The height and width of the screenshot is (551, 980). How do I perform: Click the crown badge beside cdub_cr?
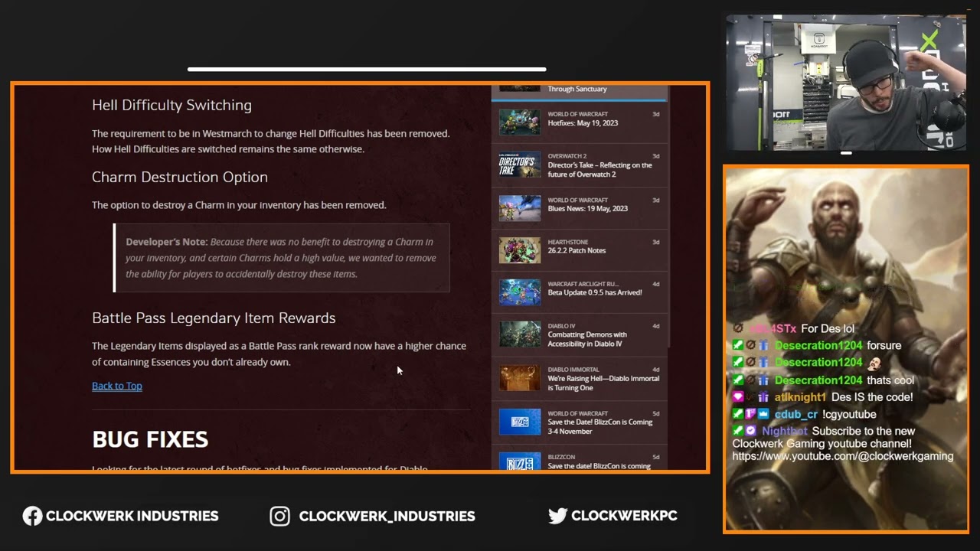tap(763, 414)
